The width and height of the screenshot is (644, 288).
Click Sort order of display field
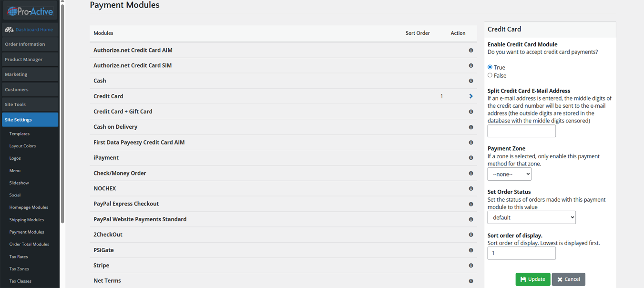521,253
